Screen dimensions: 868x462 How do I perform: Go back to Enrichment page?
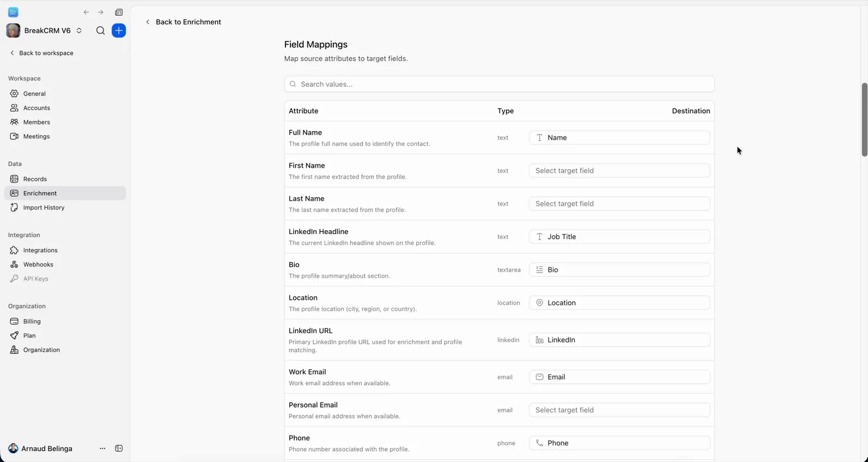coord(183,22)
